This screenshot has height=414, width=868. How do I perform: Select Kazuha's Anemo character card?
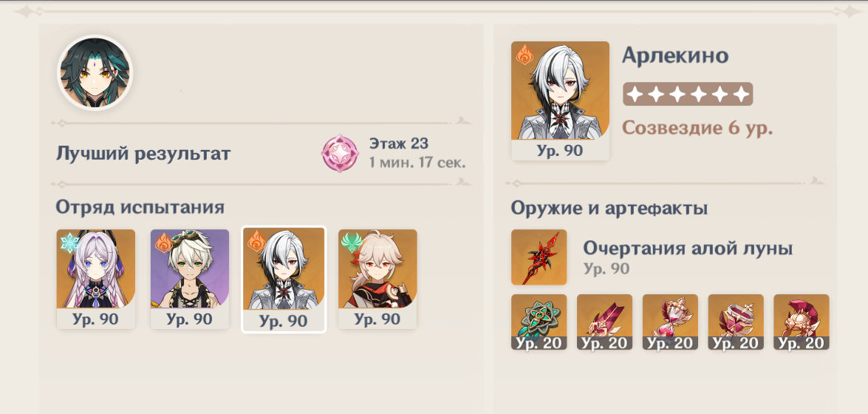pyautogui.click(x=377, y=279)
